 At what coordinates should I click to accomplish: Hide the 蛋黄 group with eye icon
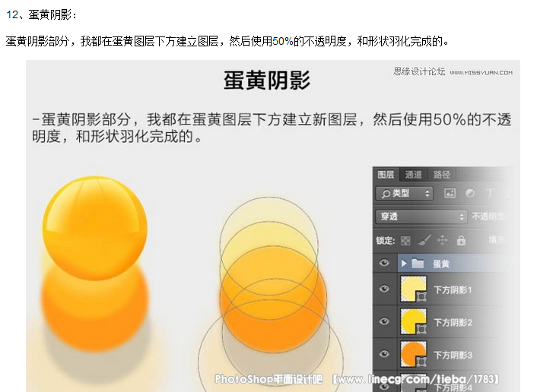coord(384,263)
